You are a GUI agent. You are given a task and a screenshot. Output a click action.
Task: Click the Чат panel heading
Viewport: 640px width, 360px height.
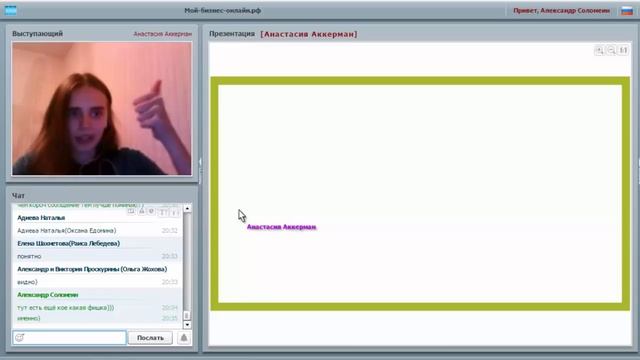(18, 196)
